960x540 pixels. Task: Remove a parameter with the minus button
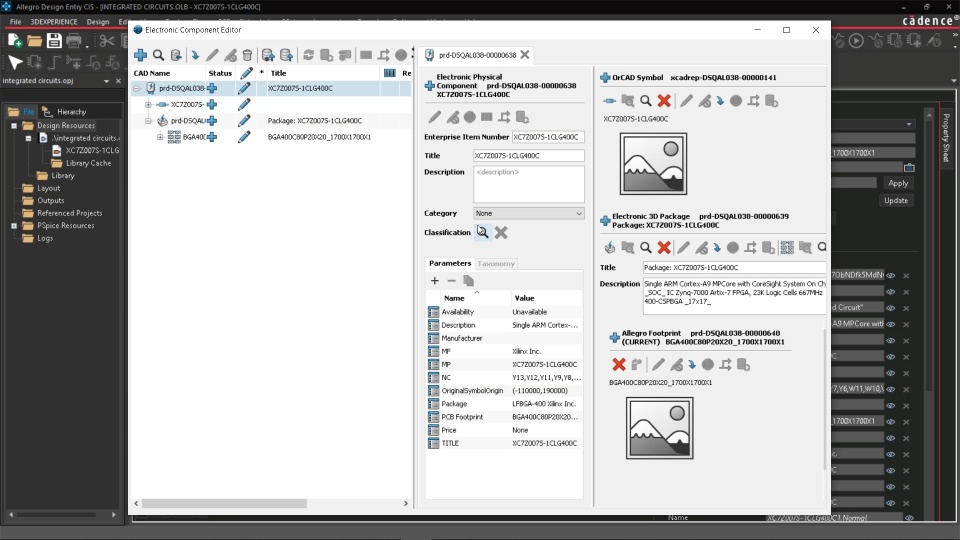452,280
